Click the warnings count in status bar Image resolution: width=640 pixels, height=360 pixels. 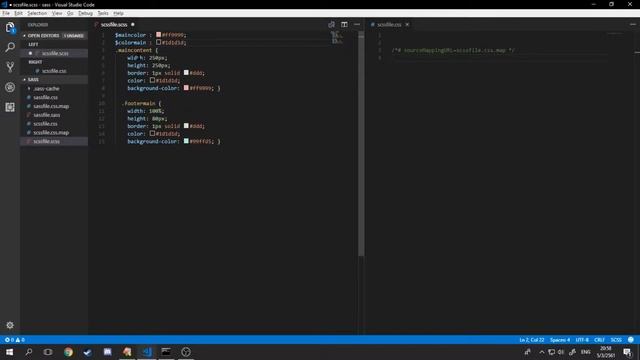pyautogui.click(x=20, y=340)
